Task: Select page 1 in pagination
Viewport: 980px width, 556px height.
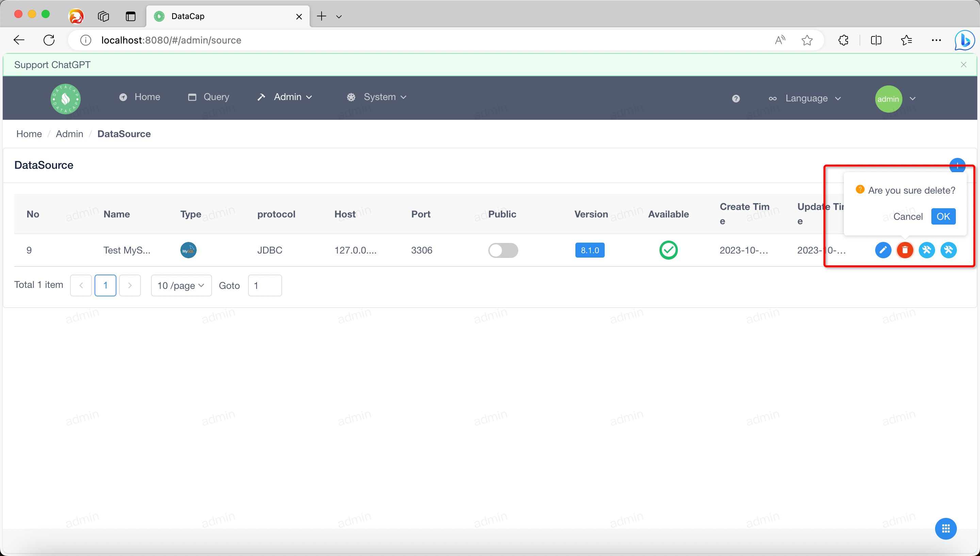Action: (x=105, y=285)
